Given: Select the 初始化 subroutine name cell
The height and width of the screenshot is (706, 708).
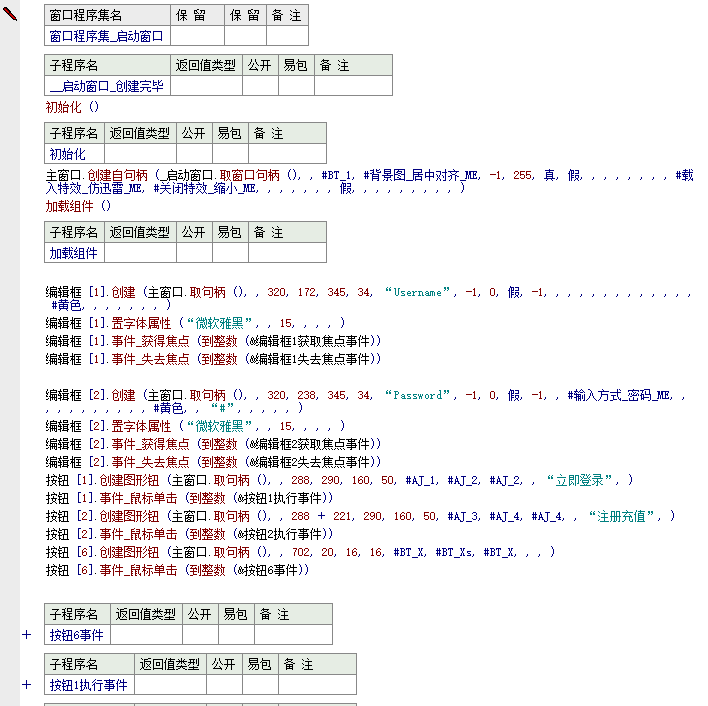Looking at the screenshot, I should pyautogui.click(x=73, y=154).
